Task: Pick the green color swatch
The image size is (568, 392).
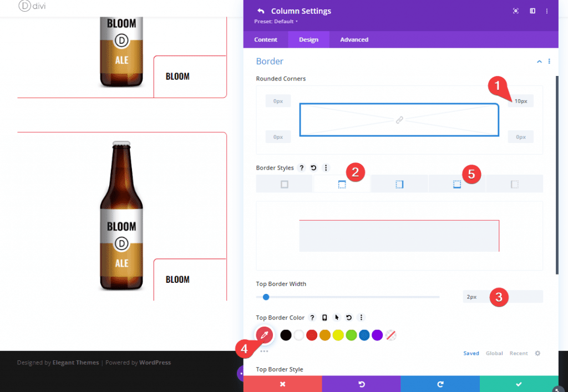Action: 351,335
